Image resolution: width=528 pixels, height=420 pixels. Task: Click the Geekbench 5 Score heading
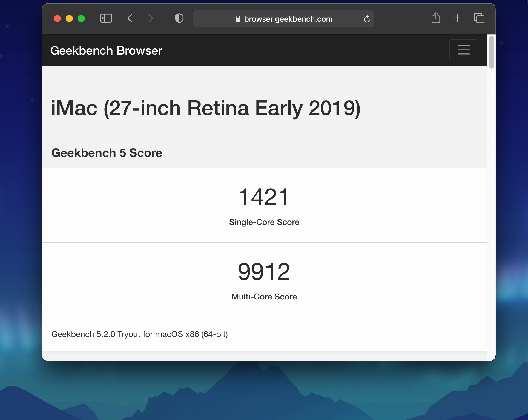pyautogui.click(x=107, y=153)
